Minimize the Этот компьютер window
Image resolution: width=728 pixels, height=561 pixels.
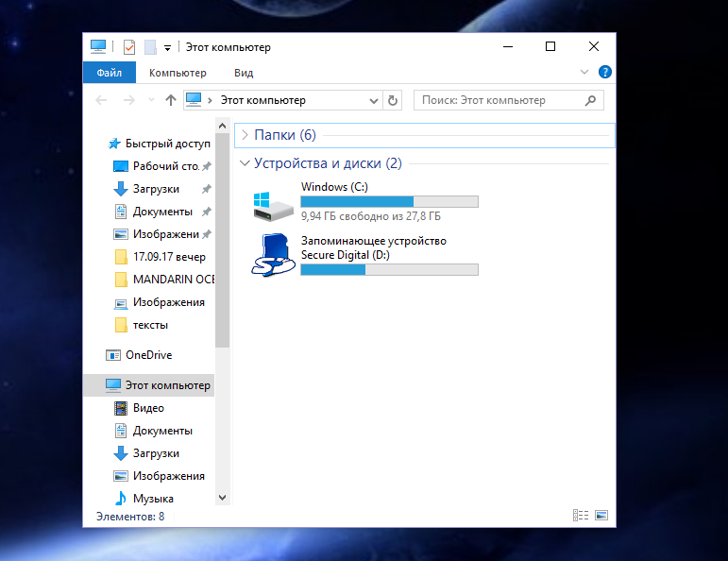pos(508,46)
